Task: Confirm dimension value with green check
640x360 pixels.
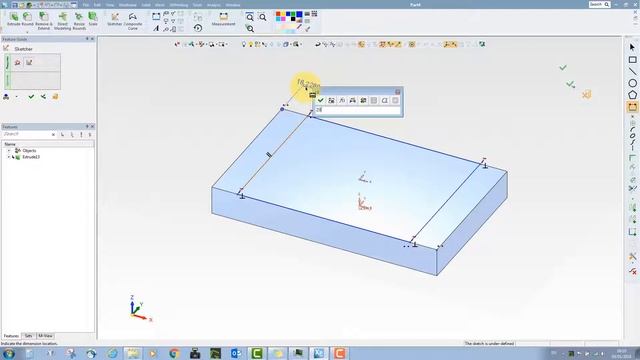Action: (320, 100)
